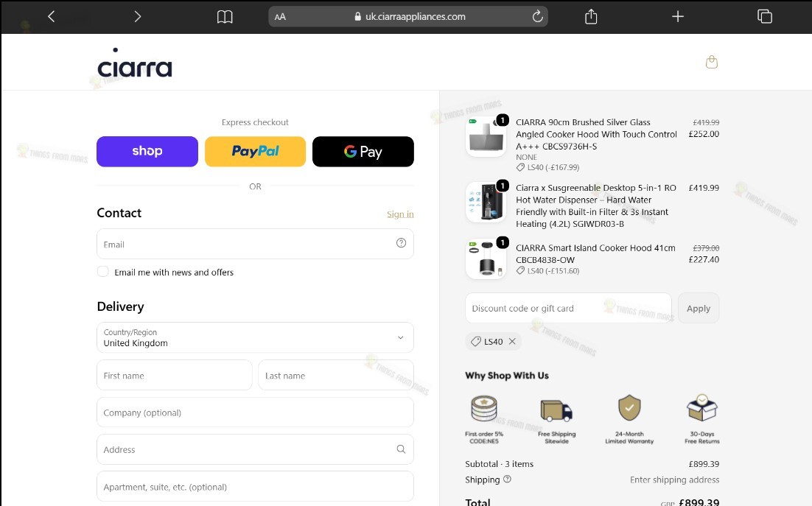Viewport: 812px width, 506px height.
Task: Open the AA reader text options
Action: [280, 16]
